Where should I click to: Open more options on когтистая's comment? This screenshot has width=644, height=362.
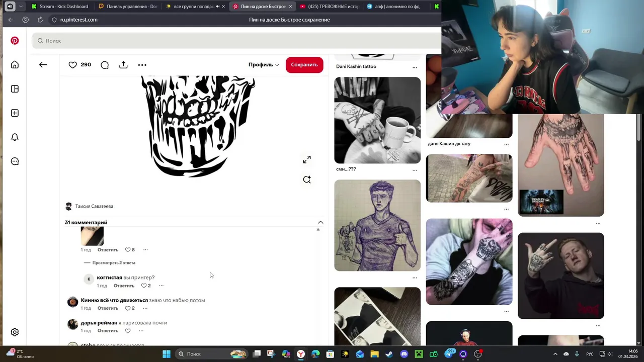162,286
